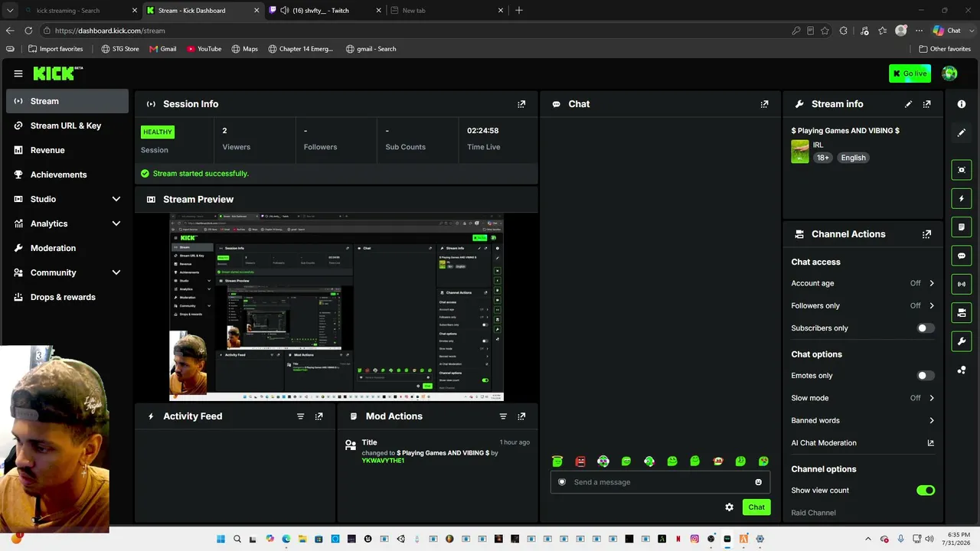Screen dimensions: 980x551
Task: Click the Send a message field
Action: 660,482
